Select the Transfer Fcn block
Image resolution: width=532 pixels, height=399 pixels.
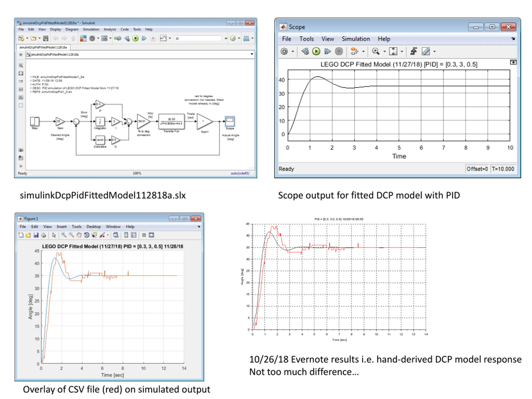pyautogui.click(x=171, y=122)
